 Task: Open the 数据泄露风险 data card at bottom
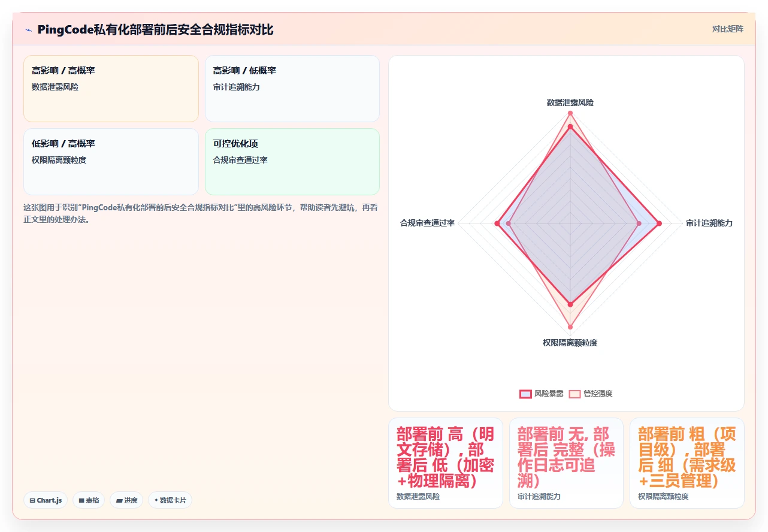point(446,463)
